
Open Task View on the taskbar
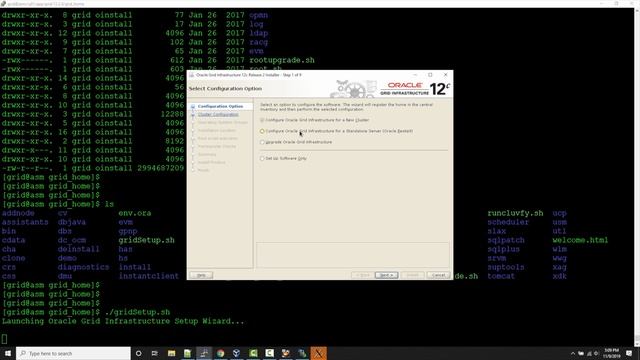point(155,353)
